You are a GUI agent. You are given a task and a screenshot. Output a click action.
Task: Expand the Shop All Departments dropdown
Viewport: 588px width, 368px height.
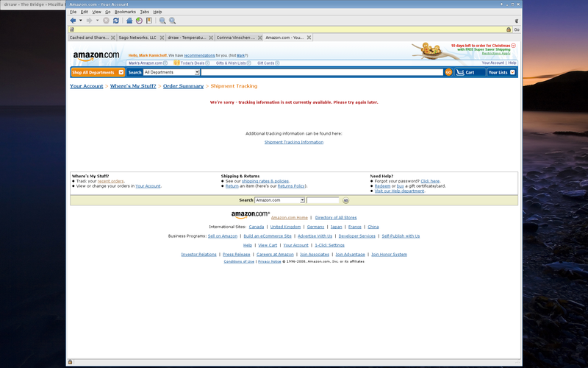point(97,72)
